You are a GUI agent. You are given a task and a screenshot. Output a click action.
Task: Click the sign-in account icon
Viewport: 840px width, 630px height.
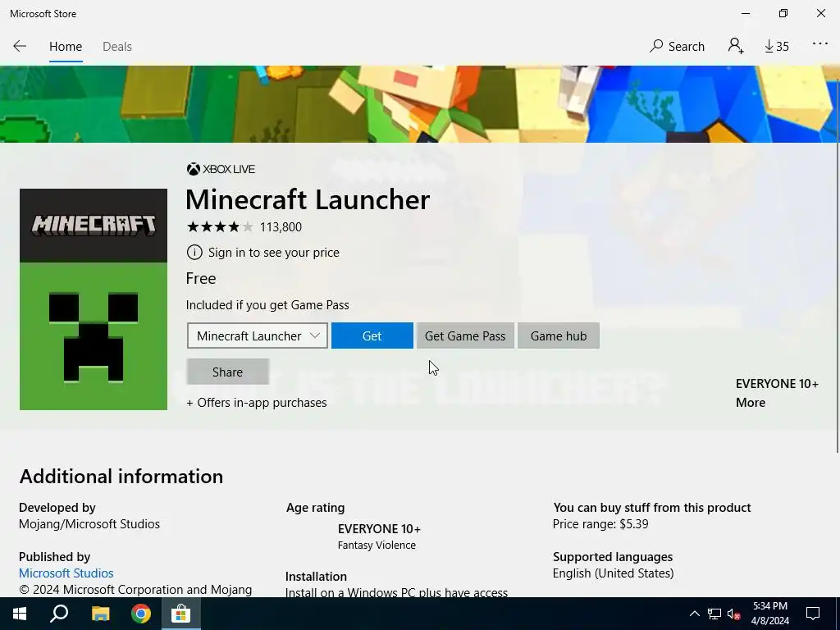click(736, 46)
